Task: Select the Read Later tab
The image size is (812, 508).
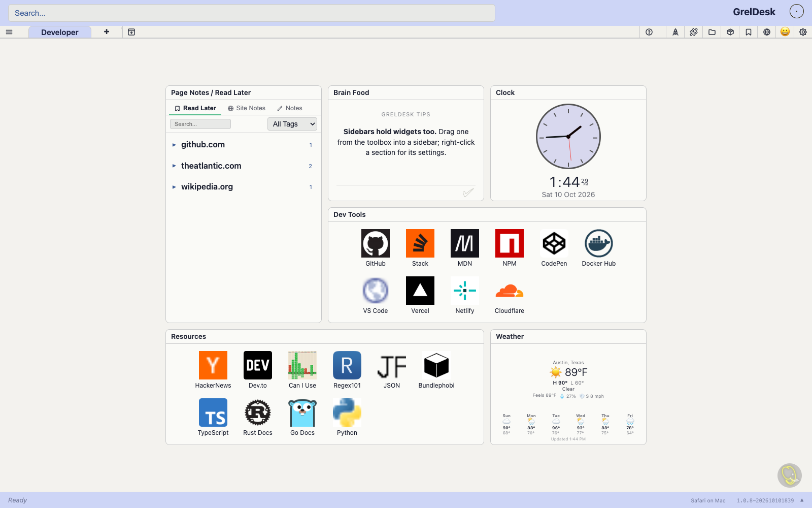Action: (195, 108)
